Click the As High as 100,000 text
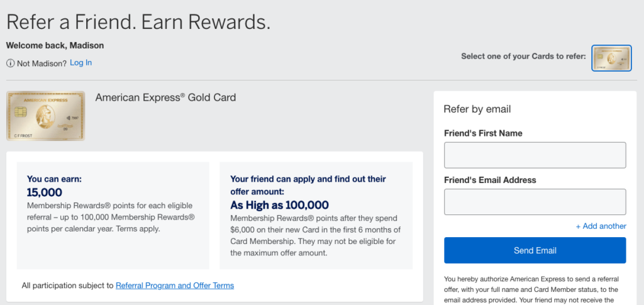This screenshot has width=644, height=305. pos(279,205)
